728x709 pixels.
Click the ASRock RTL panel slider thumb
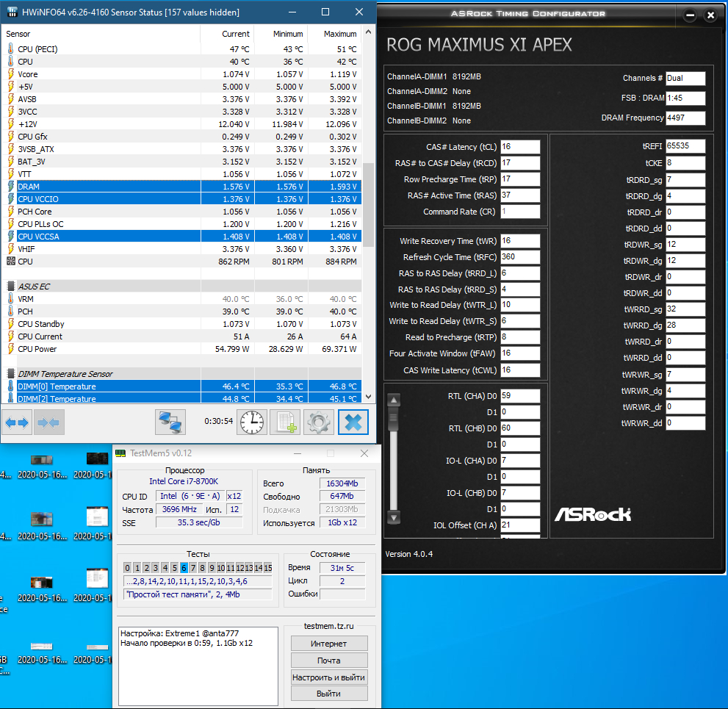click(394, 419)
